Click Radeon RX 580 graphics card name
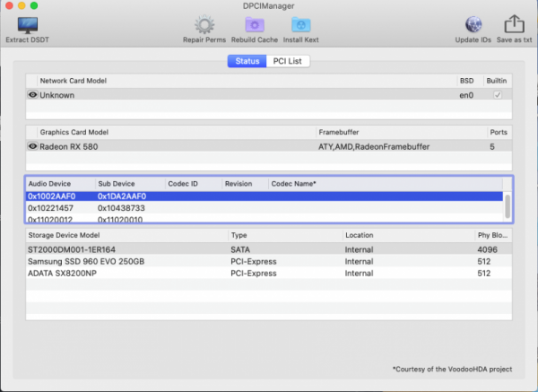 69,146
